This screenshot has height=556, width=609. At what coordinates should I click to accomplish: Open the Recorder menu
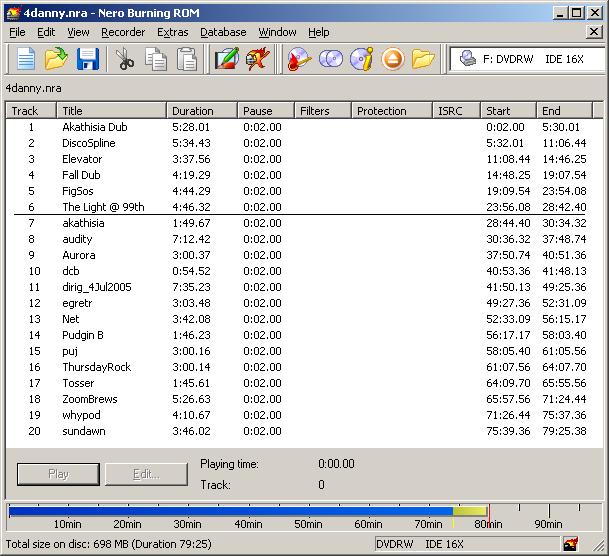coord(123,32)
